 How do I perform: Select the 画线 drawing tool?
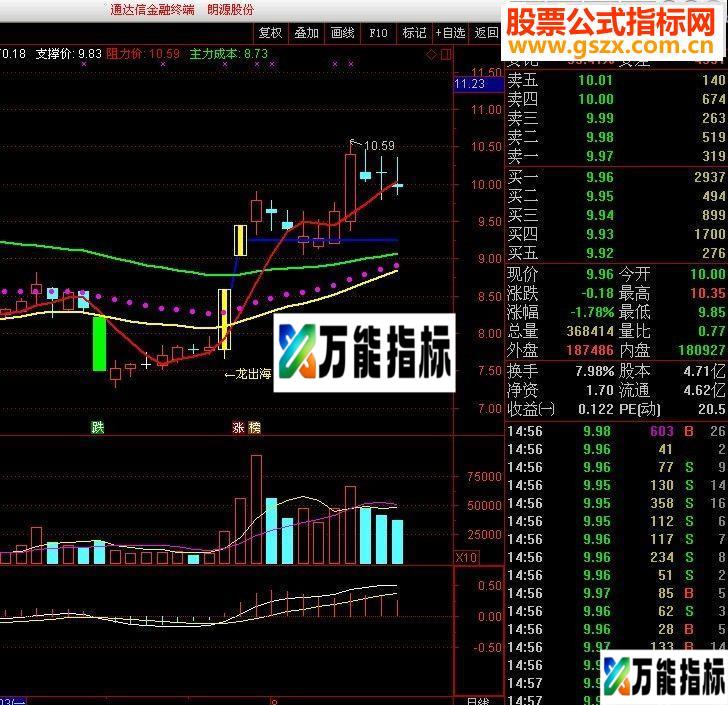click(342, 32)
